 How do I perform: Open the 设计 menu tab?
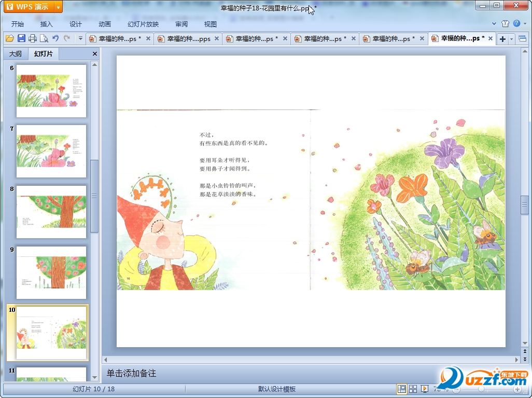pyautogui.click(x=75, y=24)
